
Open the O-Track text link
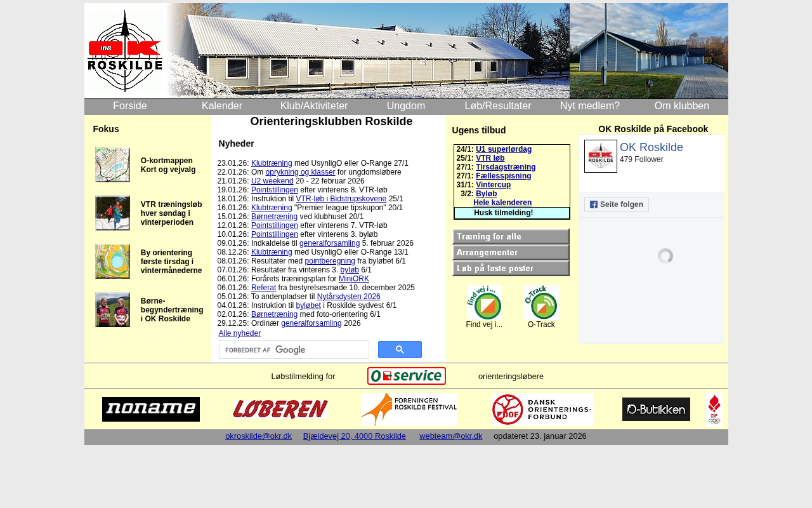point(541,324)
